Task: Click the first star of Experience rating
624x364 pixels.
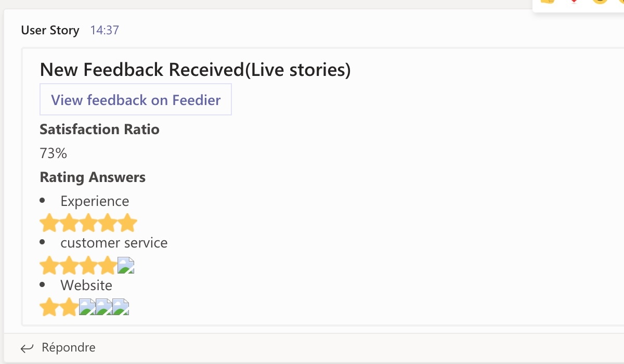Action: pyautogui.click(x=49, y=223)
